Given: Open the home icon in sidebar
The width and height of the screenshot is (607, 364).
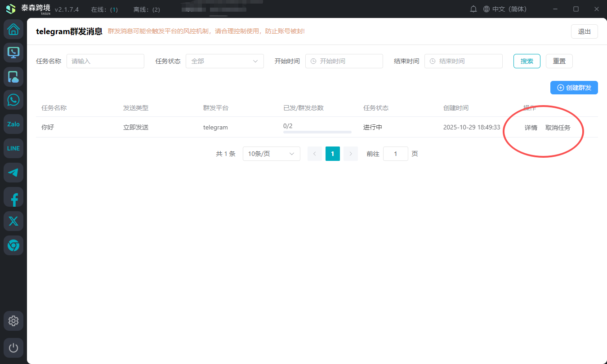Looking at the screenshot, I should (x=13, y=30).
